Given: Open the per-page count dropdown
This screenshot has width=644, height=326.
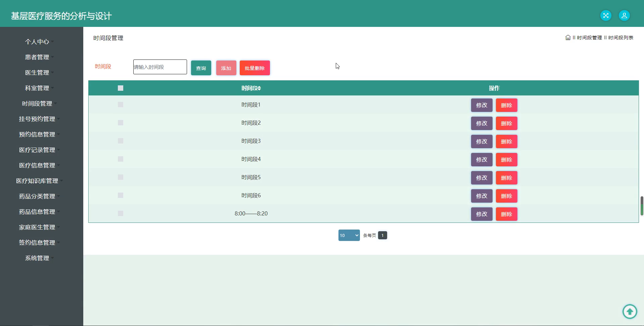Looking at the screenshot, I should (349, 235).
